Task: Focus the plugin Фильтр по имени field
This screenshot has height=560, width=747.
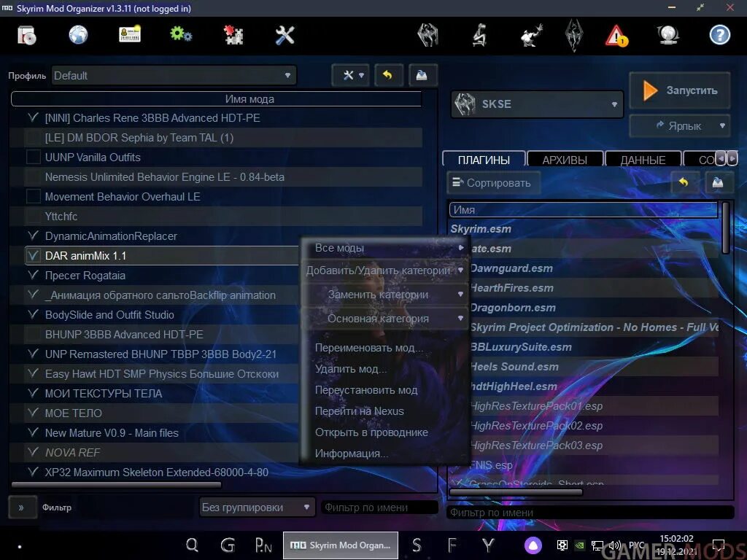Action: pos(590,513)
